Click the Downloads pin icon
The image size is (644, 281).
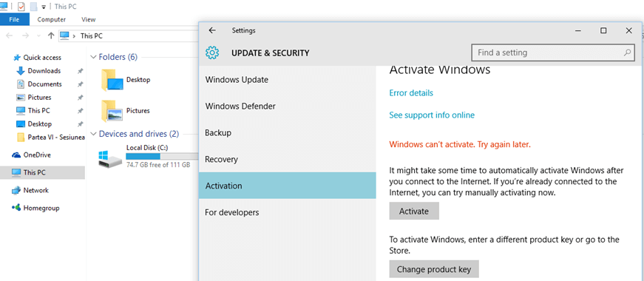[x=81, y=71]
